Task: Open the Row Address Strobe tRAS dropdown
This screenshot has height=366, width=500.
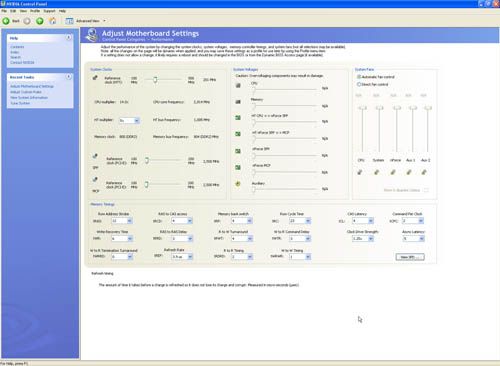Action: point(130,221)
